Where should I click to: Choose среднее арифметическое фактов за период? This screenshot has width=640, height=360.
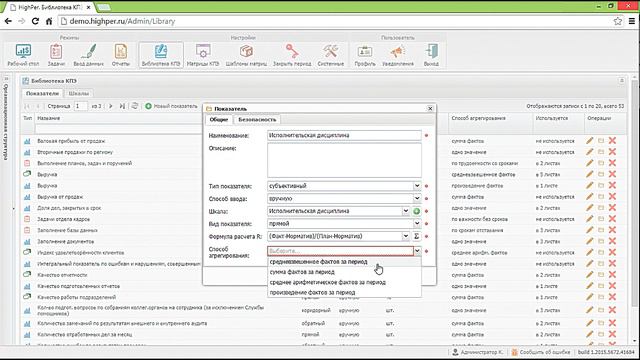[344, 282]
